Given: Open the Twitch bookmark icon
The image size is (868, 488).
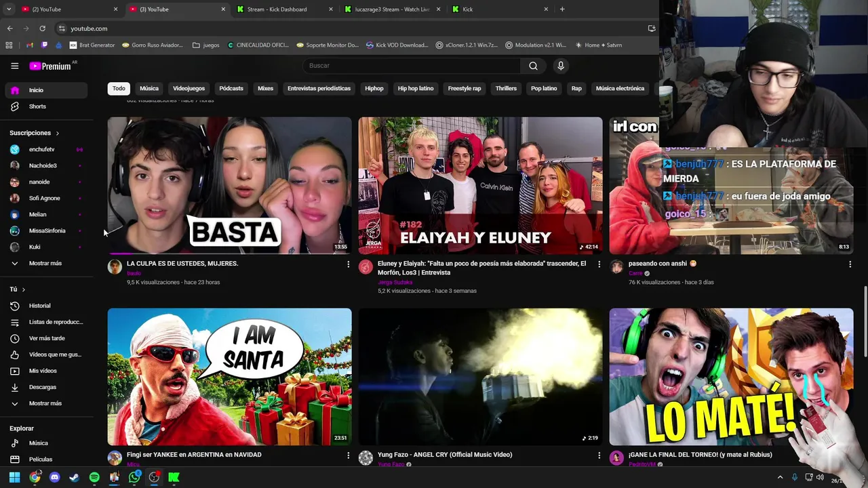Looking at the screenshot, I should (44, 45).
